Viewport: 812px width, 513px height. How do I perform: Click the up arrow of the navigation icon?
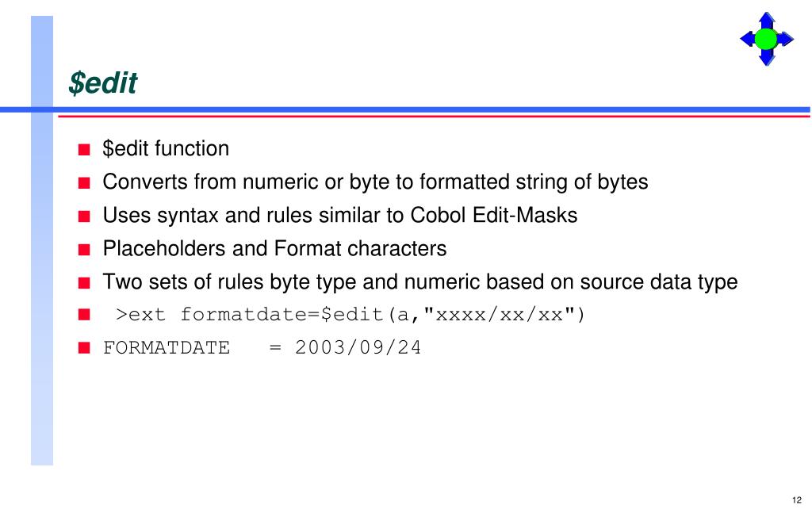click(x=767, y=20)
